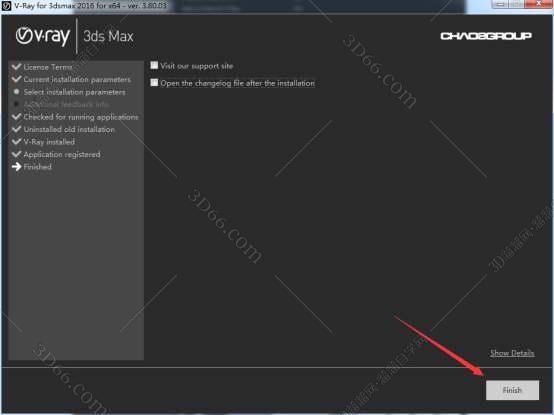Select the V-Ray installed step
The image size is (554, 415).
click(x=49, y=142)
